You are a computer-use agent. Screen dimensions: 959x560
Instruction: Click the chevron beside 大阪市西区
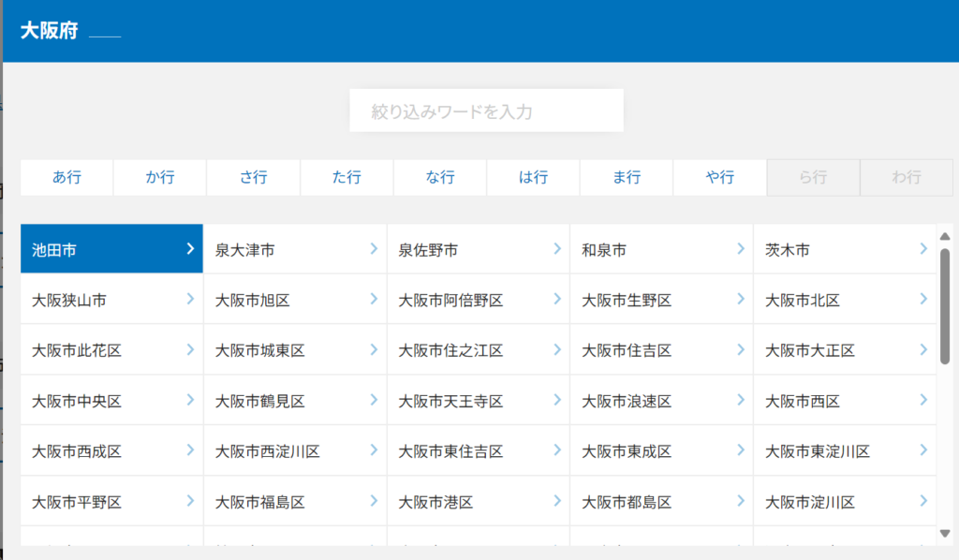click(x=923, y=401)
